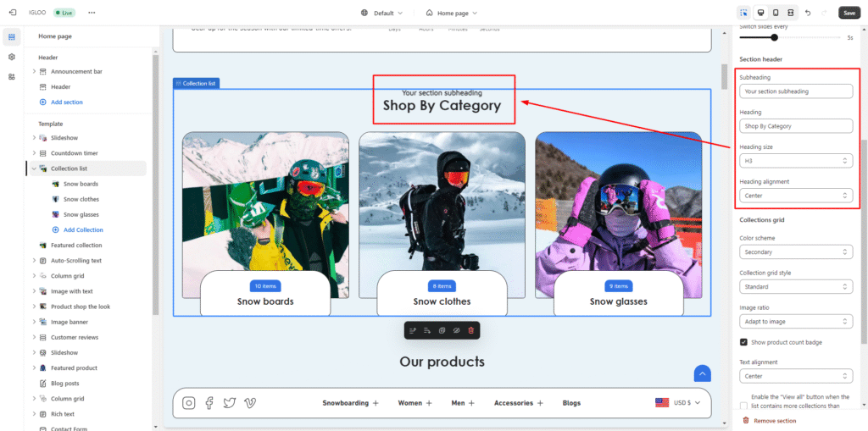Open the theme settings gear icon
The height and width of the screenshot is (431, 868).
tap(12, 57)
